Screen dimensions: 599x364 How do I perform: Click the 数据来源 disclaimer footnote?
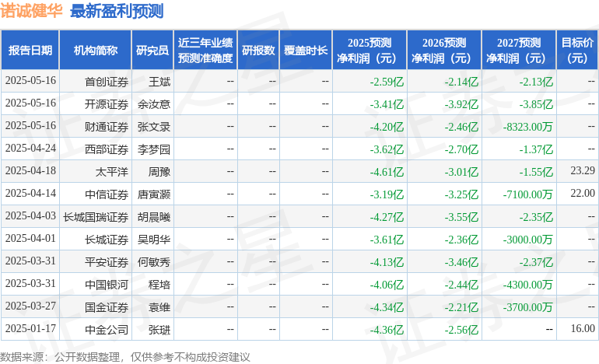pyautogui.click(x=125, y=357)
